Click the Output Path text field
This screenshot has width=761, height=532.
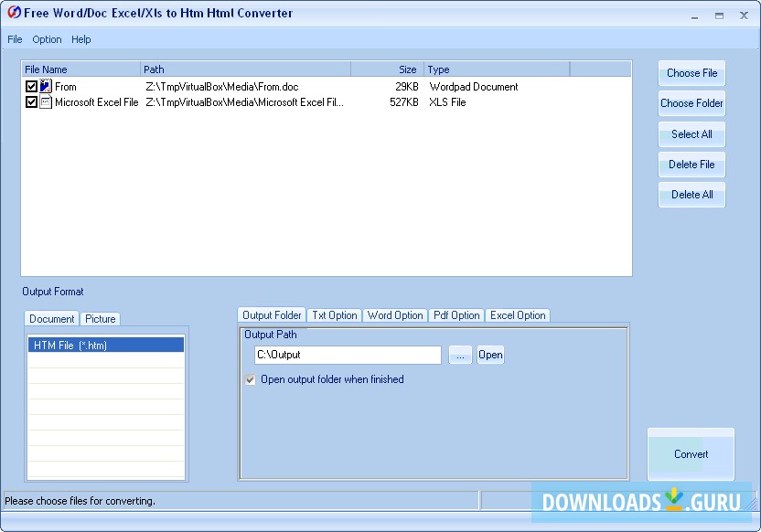(x=348, y=355)
